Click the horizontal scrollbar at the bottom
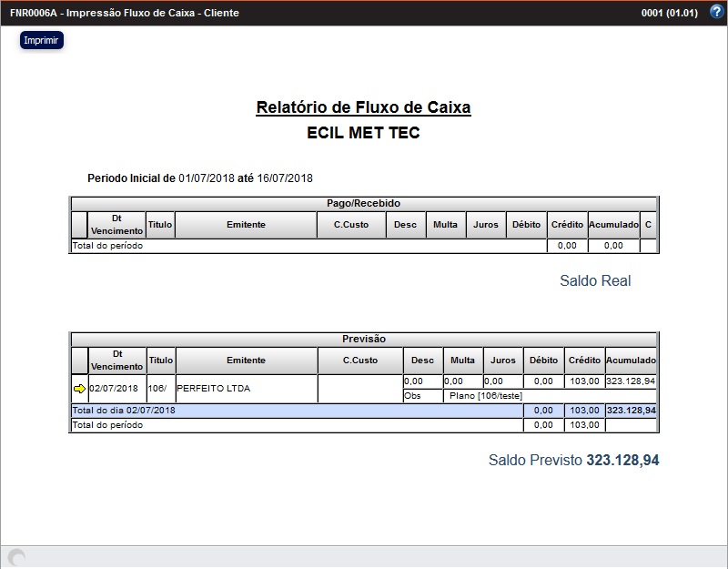728x569 pixels. 364,554
